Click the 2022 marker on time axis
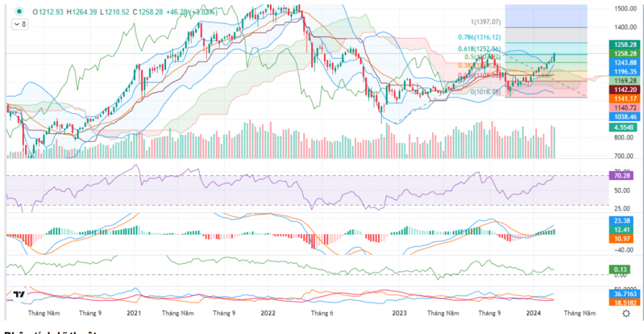644x334 pixels. pos(268,313)
